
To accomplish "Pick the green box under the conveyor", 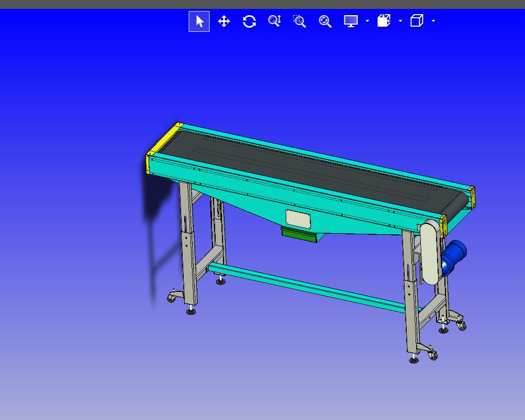I will [299, 234].
